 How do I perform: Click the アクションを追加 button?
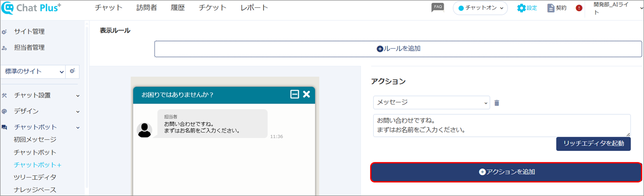click(506, 172)
